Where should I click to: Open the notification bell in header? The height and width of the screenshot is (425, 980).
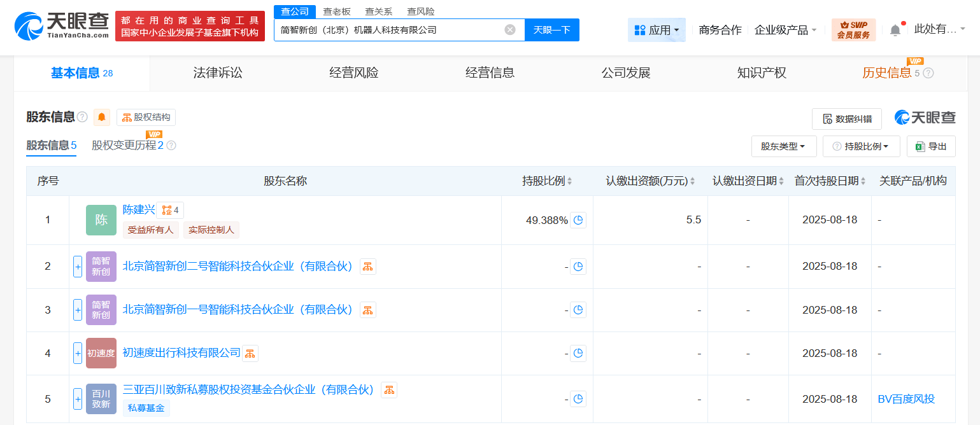pyautogui.click(x=895, y=30)
